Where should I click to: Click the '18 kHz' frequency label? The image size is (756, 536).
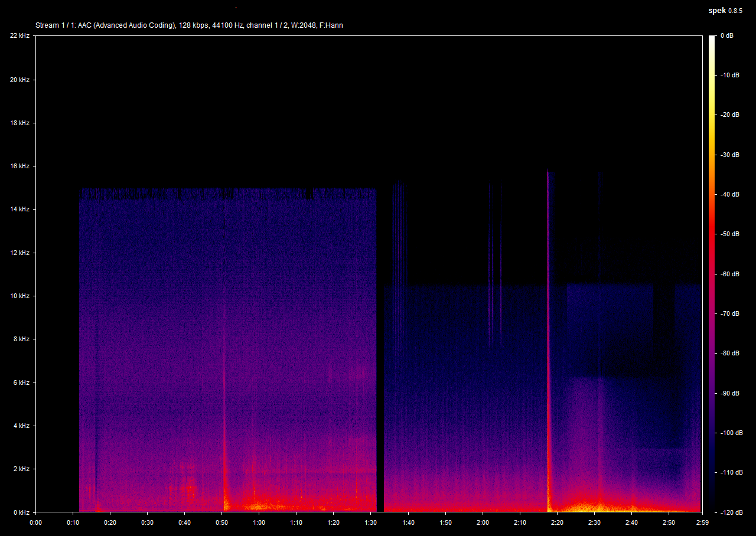[x=19, y=123]
